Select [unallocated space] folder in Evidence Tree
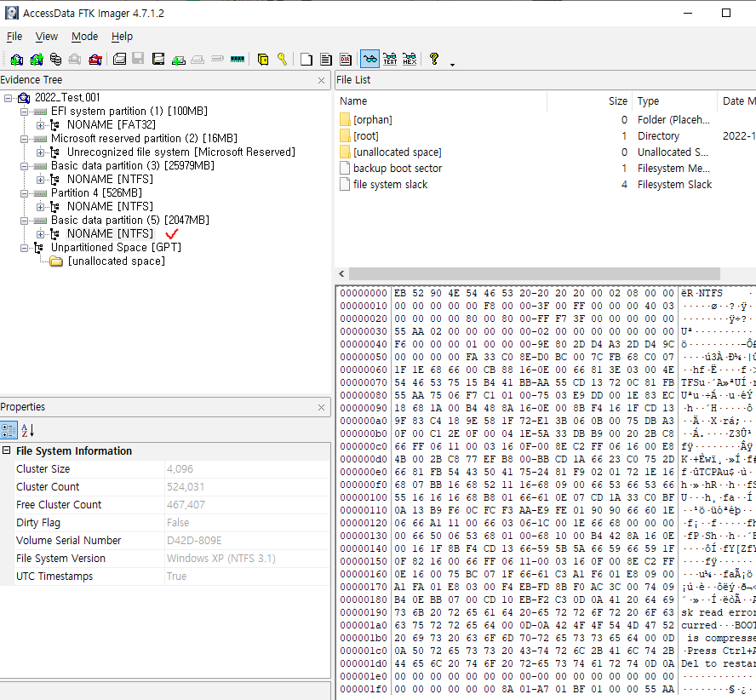This screenshot has width=756, height=700. tap(116, 261)
